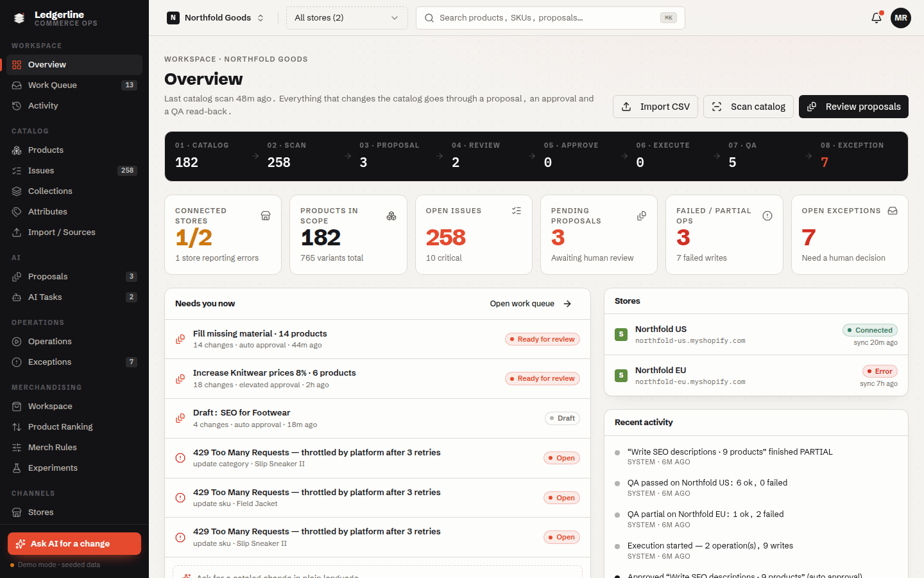
Task: Open Issues in the sidebar
Action: 74,171
